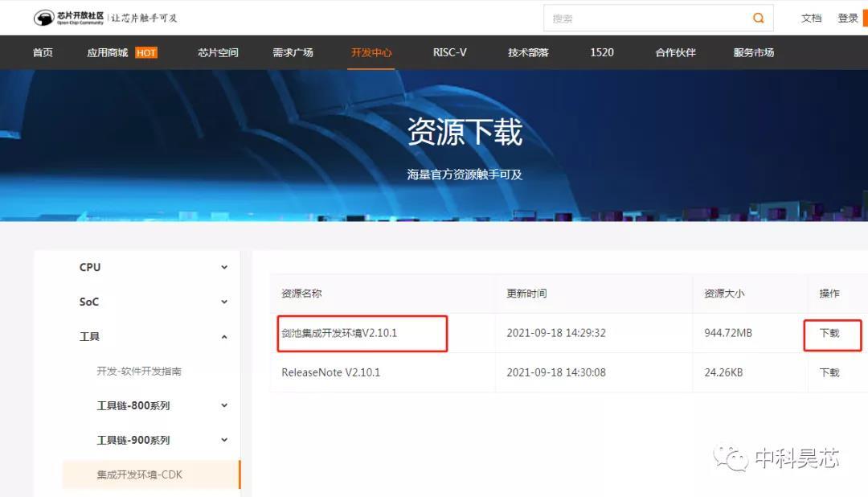This screenshot has width=868, height=497.
Task: Open the 开发中心 navigation tab
Action: point(371,52)
